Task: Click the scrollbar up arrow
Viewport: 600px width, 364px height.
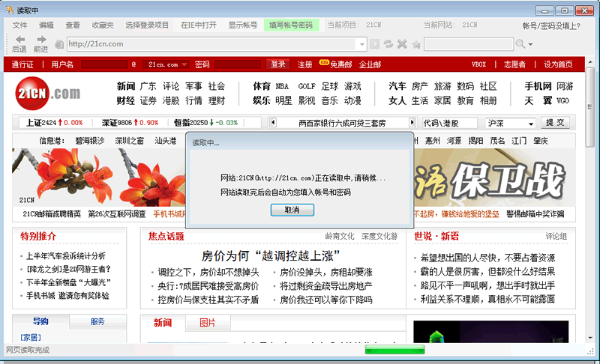Action: (x=590, y=61)
